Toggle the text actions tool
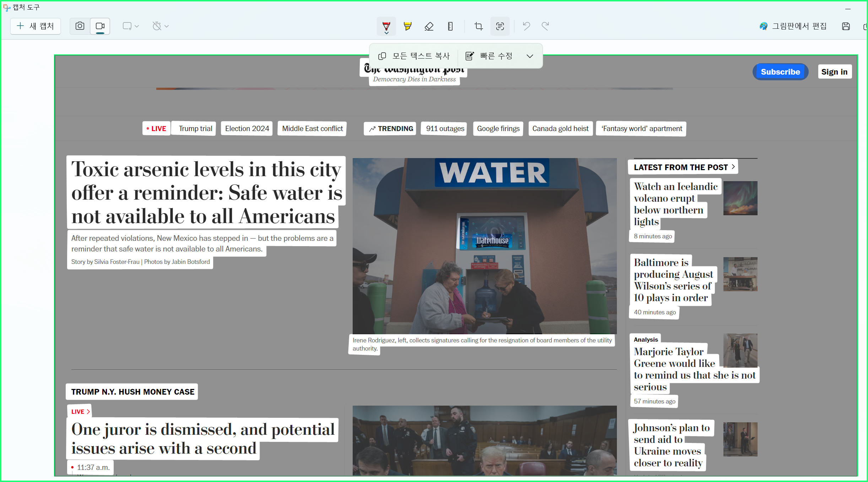 (x=500, y=26)
